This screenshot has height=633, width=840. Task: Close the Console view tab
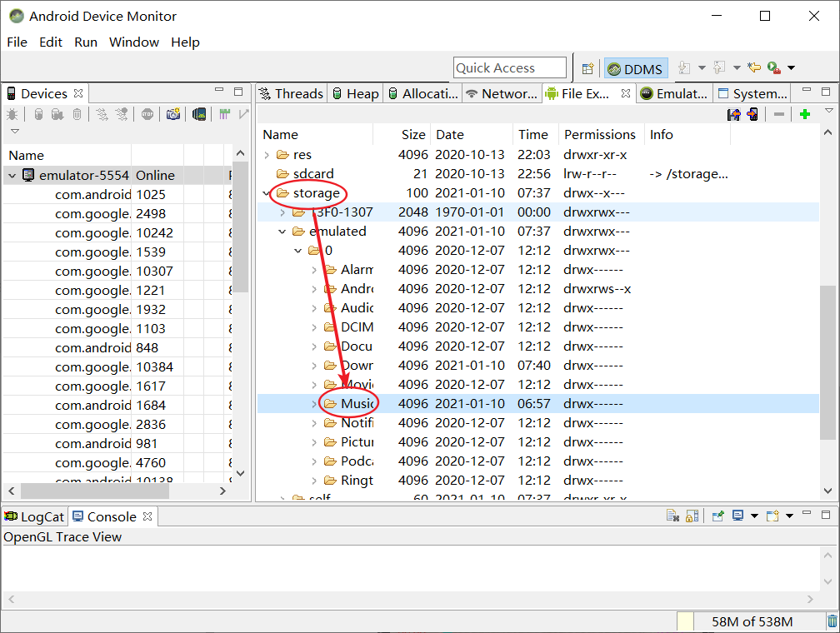tap(147, 516)
